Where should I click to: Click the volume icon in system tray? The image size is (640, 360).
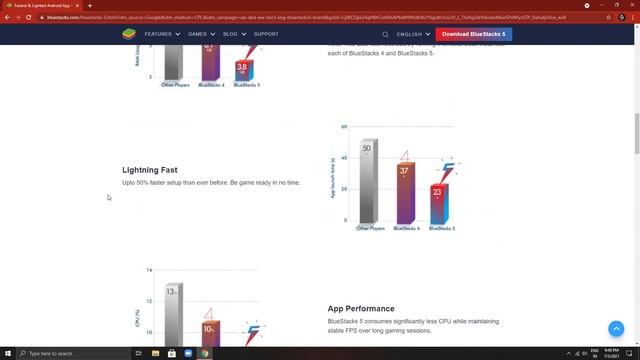(584, 353)
